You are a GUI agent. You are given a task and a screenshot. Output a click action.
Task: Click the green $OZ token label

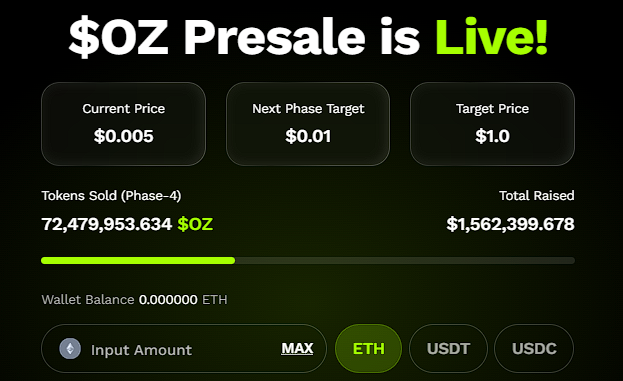click(x=195, y=224)
